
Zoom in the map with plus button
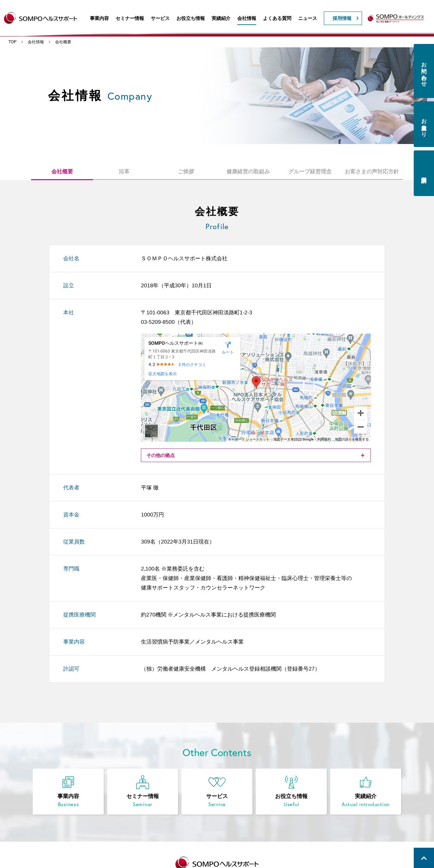[361, 413]
